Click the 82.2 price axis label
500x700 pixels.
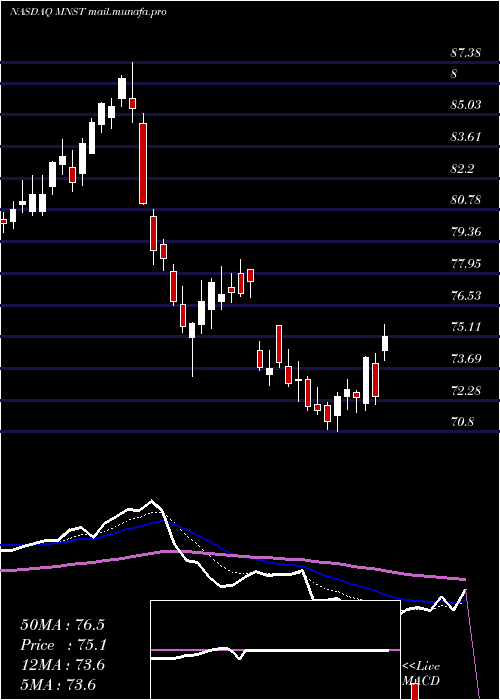[x=462, y=168]
